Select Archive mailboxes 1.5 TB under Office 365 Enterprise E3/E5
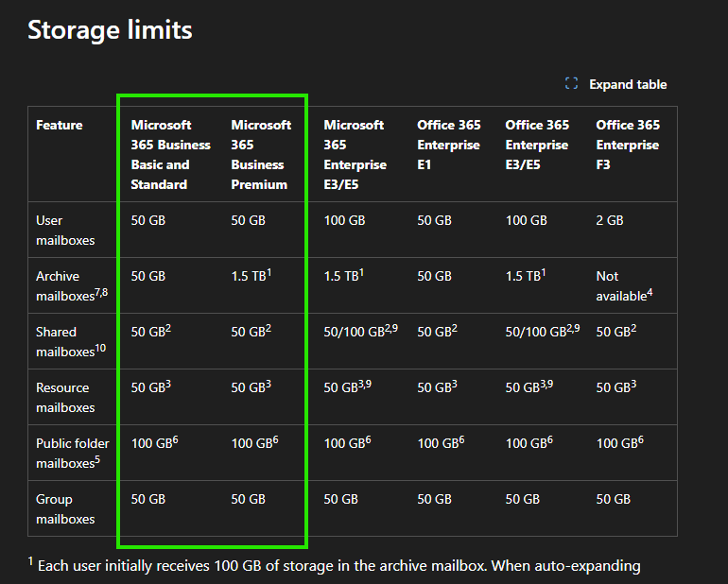Image resolution: width=728 pixels, height=584 pixels. coord(526,275)
